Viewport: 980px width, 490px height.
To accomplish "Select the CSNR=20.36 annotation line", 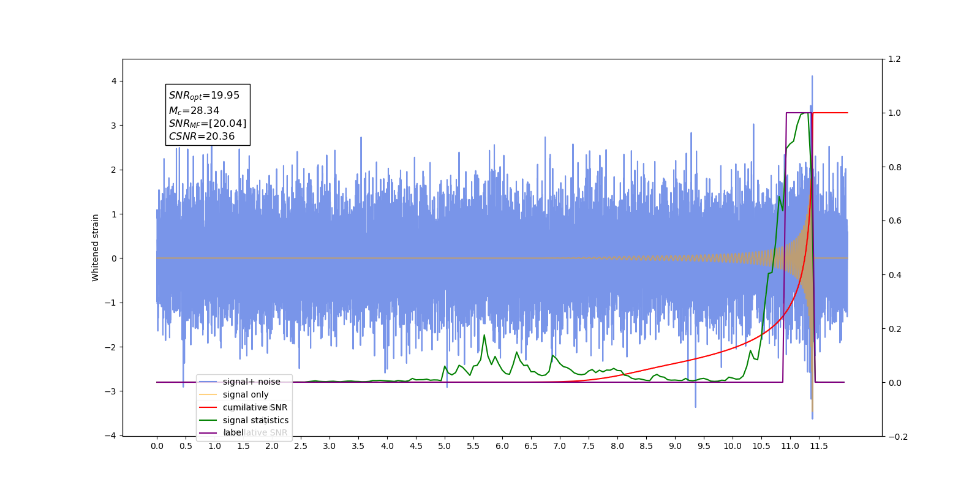I will pyautogui.click(x=202, y=136).
